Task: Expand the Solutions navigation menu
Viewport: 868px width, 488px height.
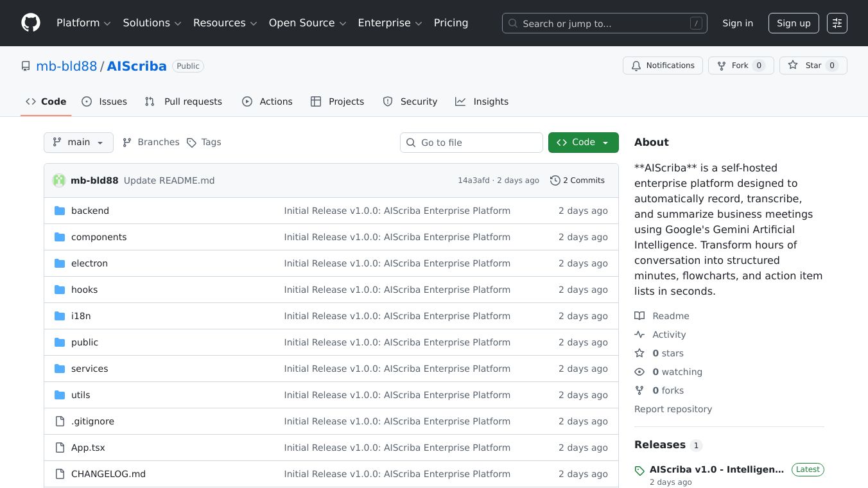Action: pyautogui.click(x=152, y=23)
